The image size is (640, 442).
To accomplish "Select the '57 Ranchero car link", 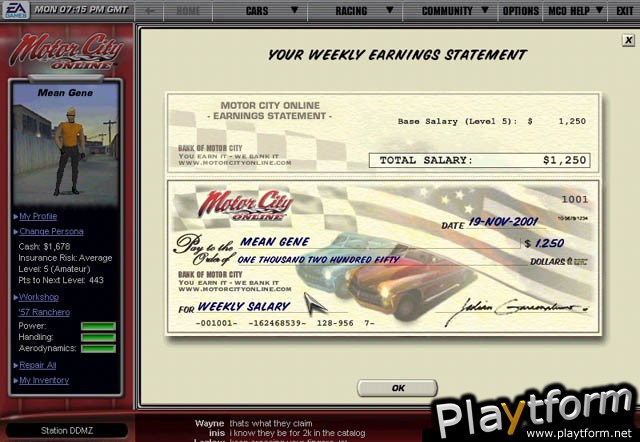I will [x=44, y=312].
